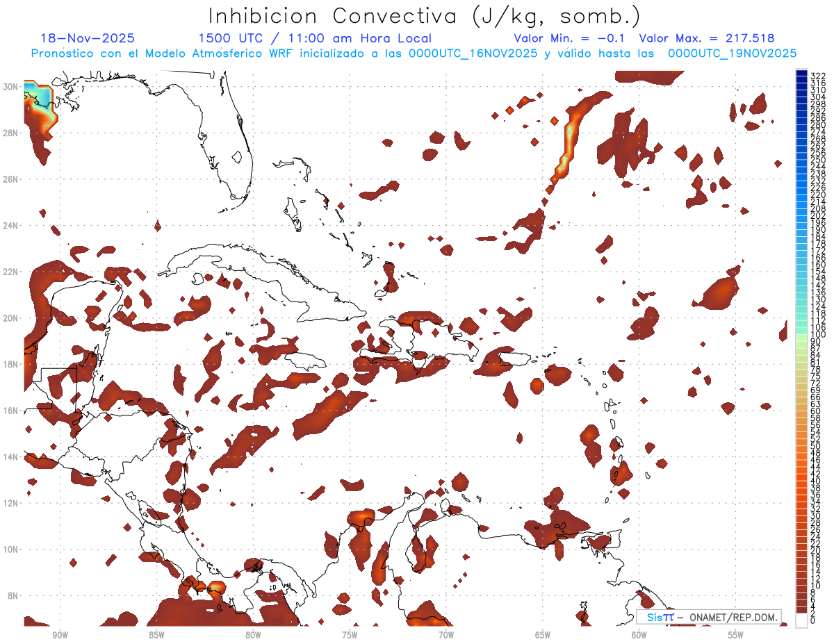The image size is (834, 644).
Task: Click the pale green colorbar swatch beside 100
Action: 801,337
